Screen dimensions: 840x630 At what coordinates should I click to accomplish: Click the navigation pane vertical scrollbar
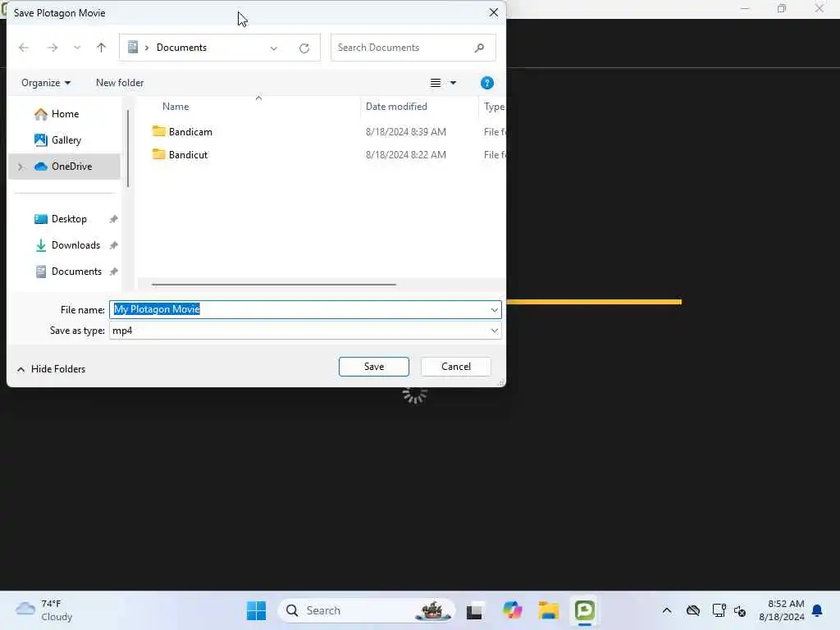(127, 149)
